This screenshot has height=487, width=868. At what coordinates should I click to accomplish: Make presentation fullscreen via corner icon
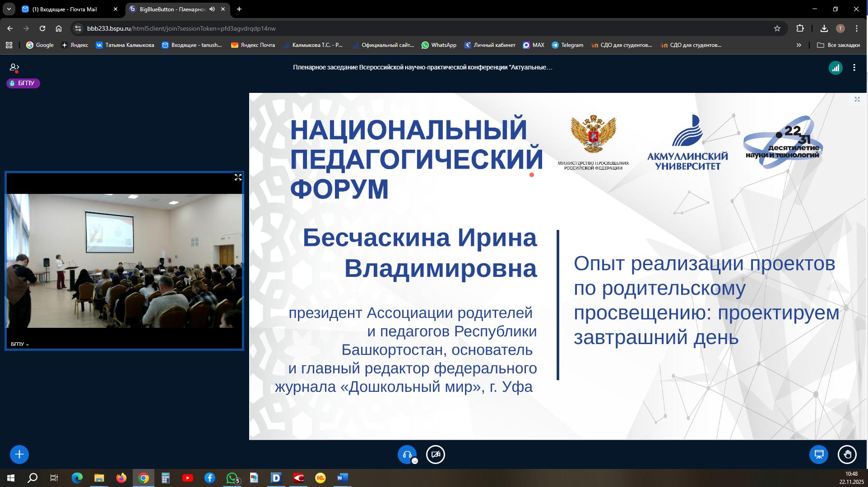tap(857, 99)
